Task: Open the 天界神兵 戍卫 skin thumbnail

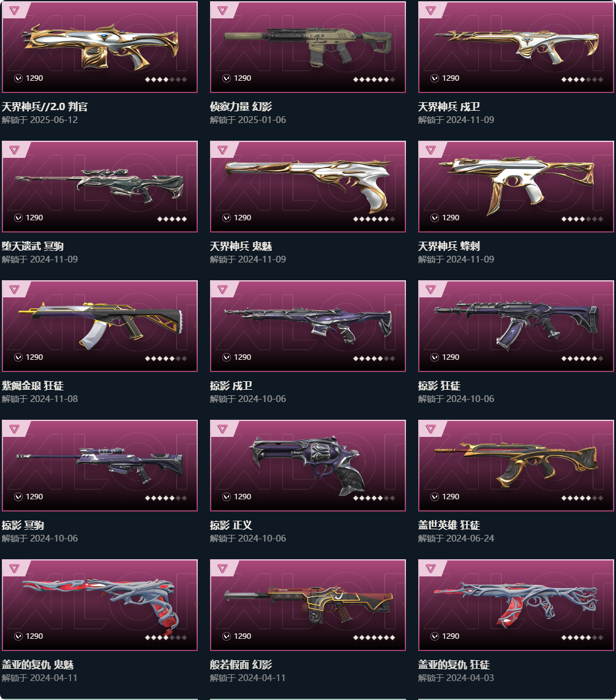Action: pyautogui.click(x=516, y=47)
